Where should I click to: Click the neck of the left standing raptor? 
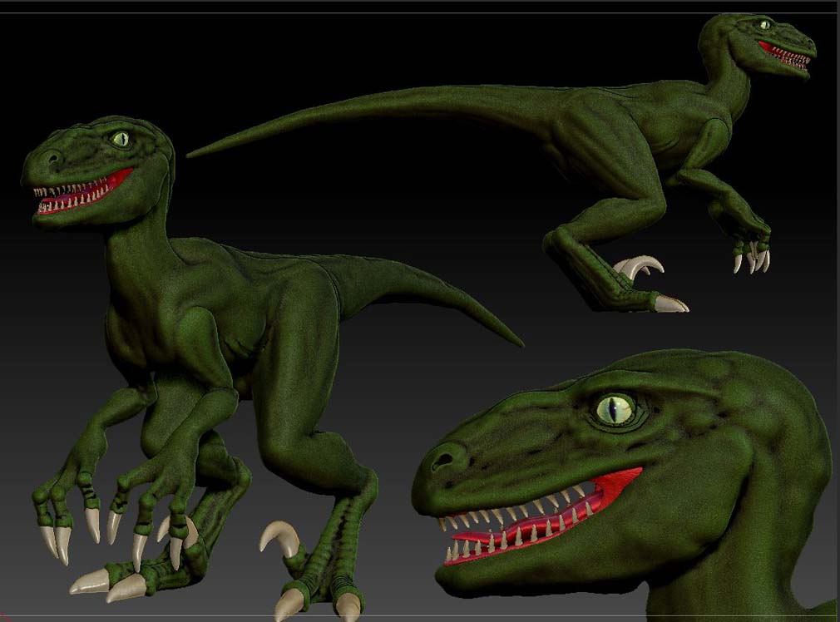[x=137, y=249]
